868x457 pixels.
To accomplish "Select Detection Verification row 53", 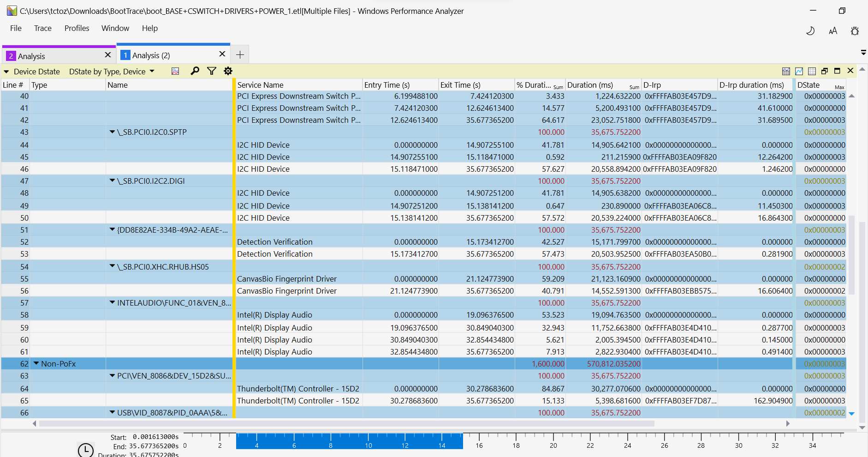I will coord(424,254).
